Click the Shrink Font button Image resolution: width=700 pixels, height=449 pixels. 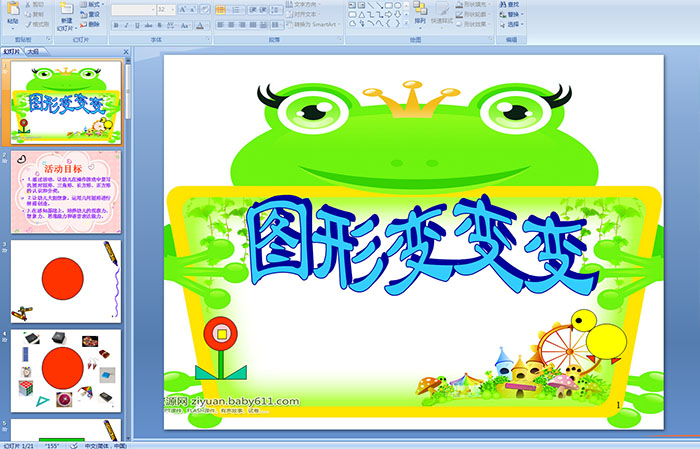(x=193, y=9)
